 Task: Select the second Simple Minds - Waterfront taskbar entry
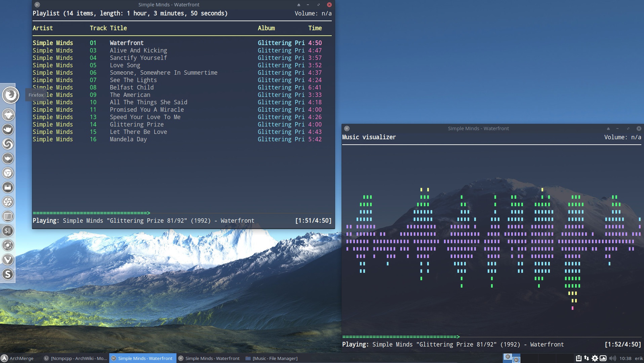(x=209, y=358)
